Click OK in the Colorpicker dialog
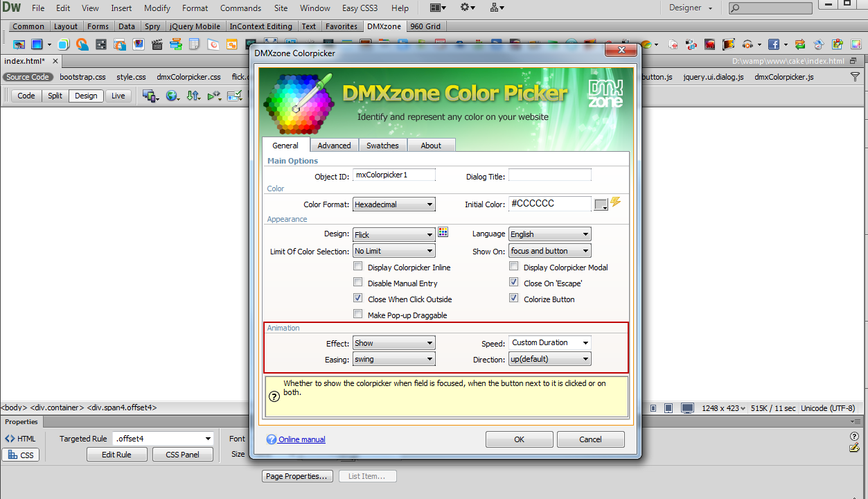868x499 pixels. (x=520, y=439)
